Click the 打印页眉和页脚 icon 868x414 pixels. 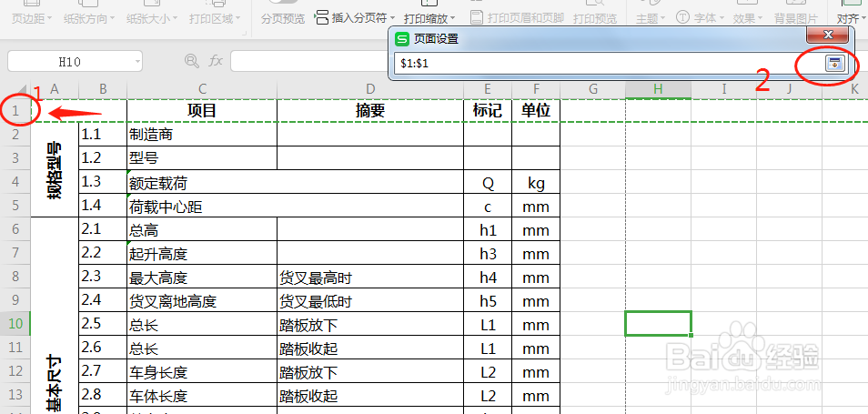[x=476, y=17]
